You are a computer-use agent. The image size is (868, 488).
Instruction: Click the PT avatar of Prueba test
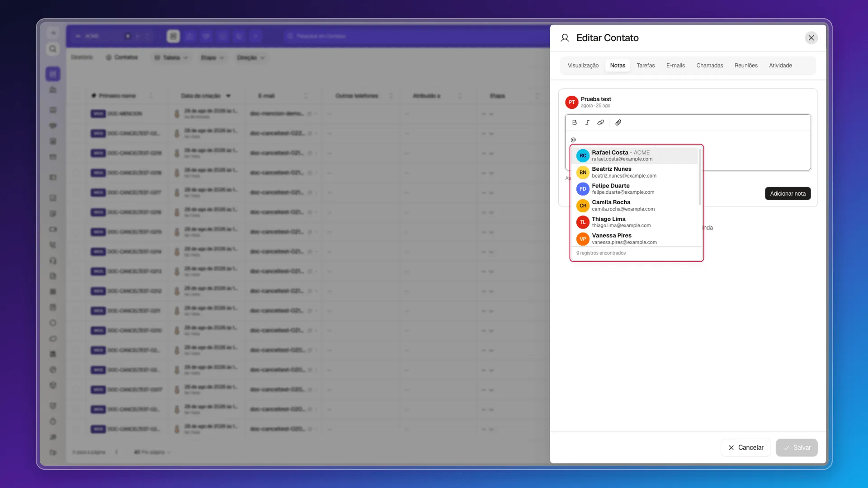[572, 102]
